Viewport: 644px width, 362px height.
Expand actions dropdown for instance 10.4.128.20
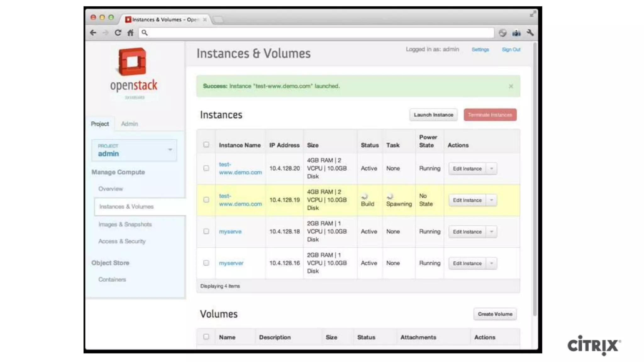click(x=491, y=169)
